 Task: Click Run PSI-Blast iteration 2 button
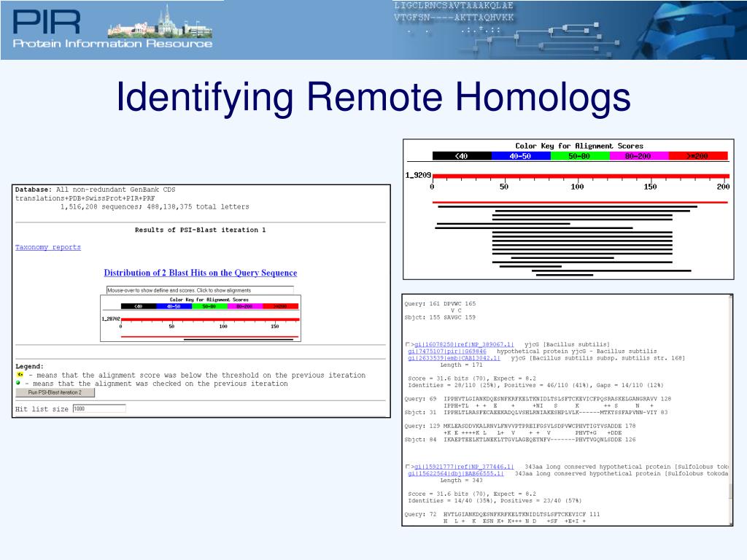click(x=55, y=392)
